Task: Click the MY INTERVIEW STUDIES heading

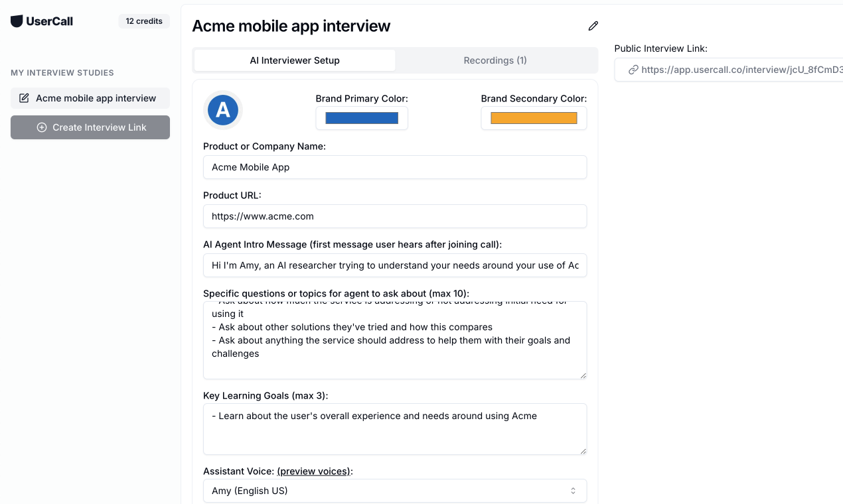Action: point(62,73)
